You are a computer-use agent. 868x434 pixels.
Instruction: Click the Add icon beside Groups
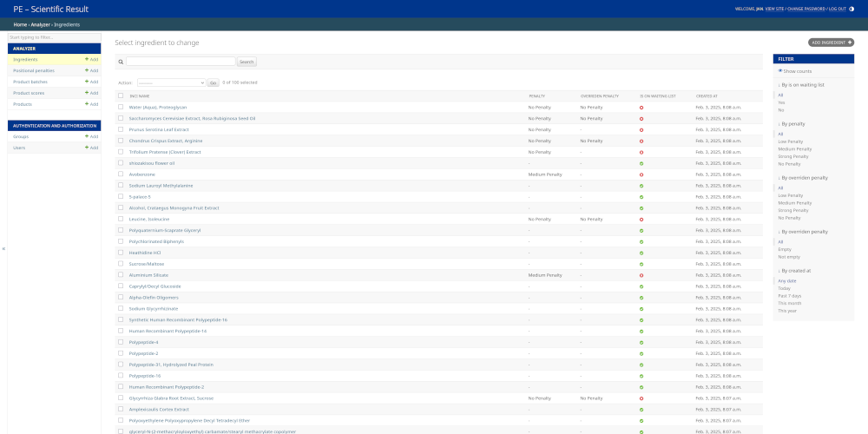point(87,136)
